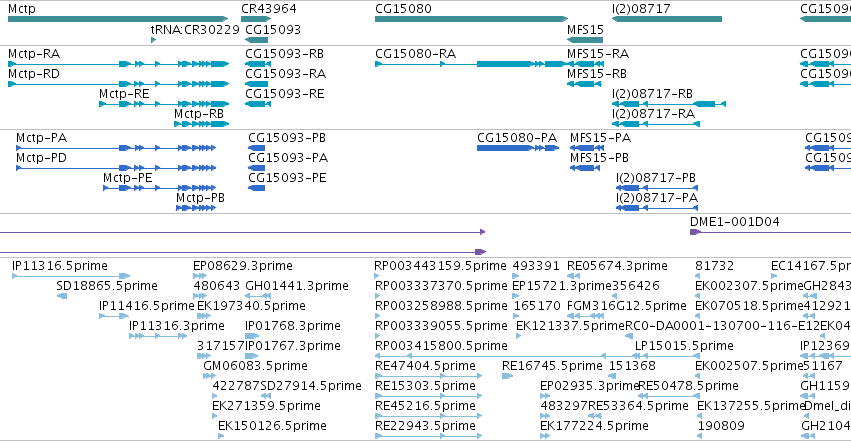Open transcript l(2)08717-RB label
The width and height of the screenshot is (851, 441).
click(652, 94)
